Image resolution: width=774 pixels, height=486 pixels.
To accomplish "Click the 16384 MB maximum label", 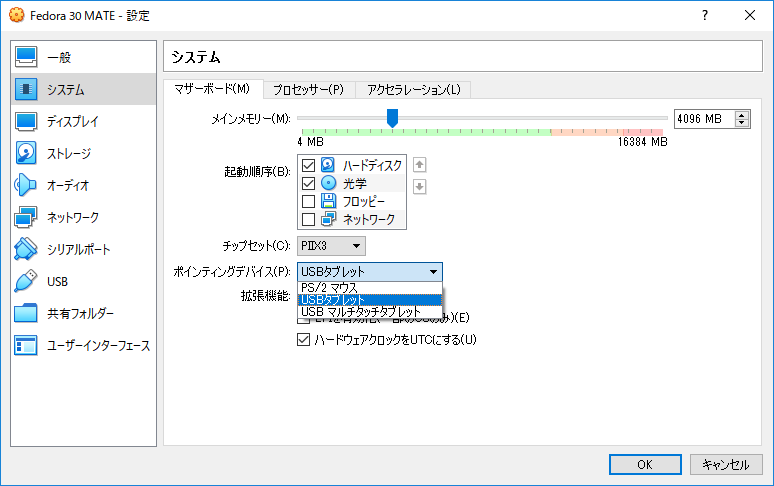I will 642,142.
